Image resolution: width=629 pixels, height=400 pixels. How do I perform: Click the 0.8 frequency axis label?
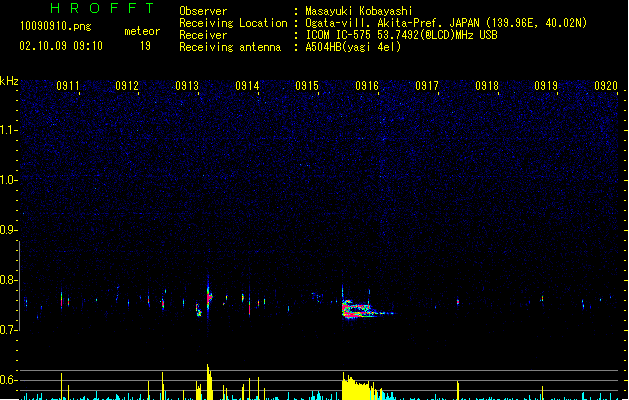pos(8,280)
